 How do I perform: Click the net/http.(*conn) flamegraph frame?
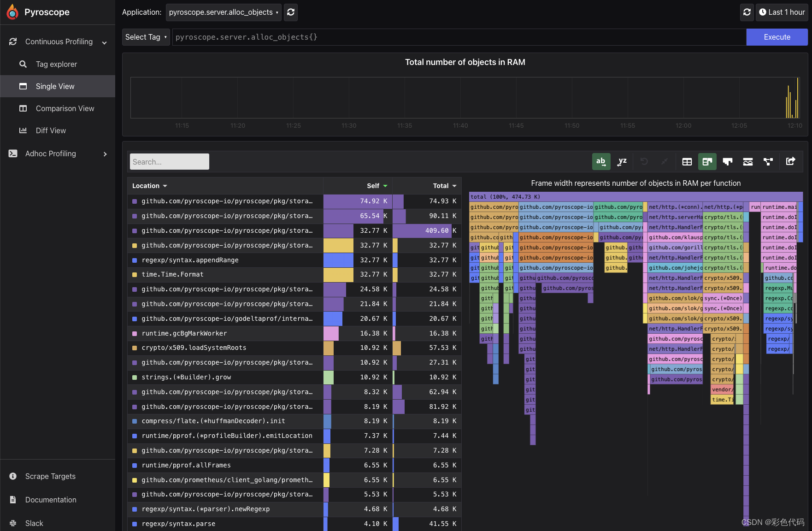point(675,207)
